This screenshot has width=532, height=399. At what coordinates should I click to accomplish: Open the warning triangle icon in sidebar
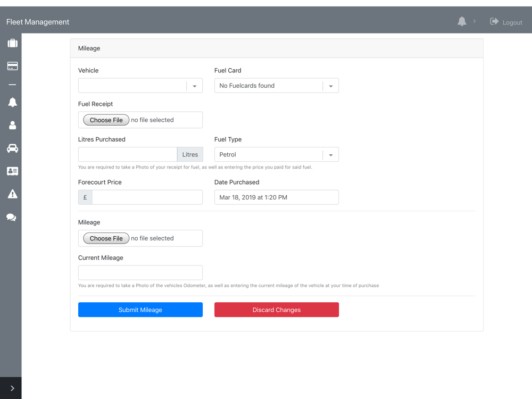(12, 194)
